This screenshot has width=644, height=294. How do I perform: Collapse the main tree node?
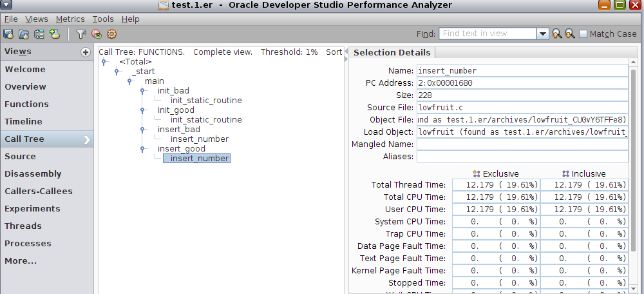(x=130, y=81)
